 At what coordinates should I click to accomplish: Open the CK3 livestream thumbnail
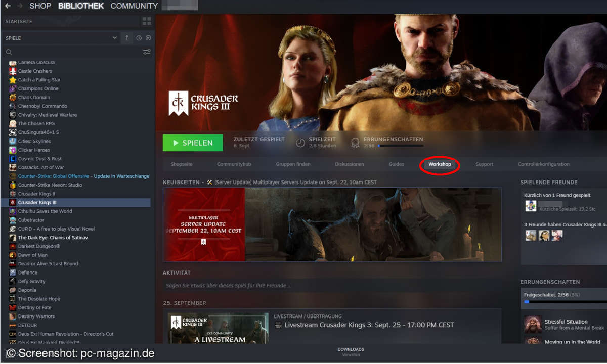219,328
